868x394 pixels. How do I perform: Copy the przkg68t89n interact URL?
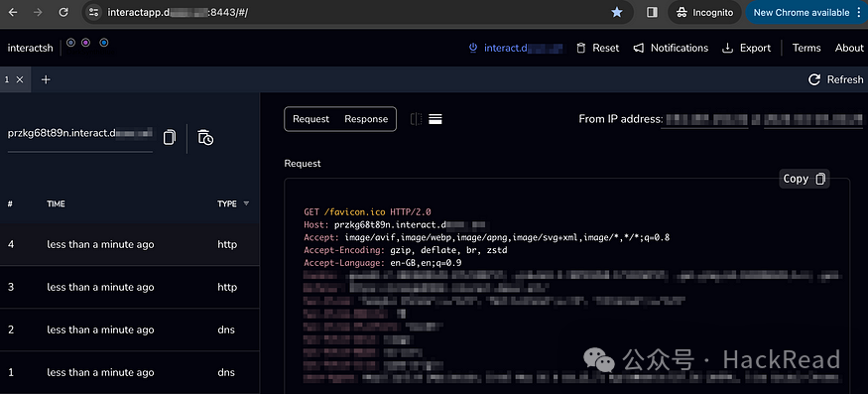tap(170, 137)
